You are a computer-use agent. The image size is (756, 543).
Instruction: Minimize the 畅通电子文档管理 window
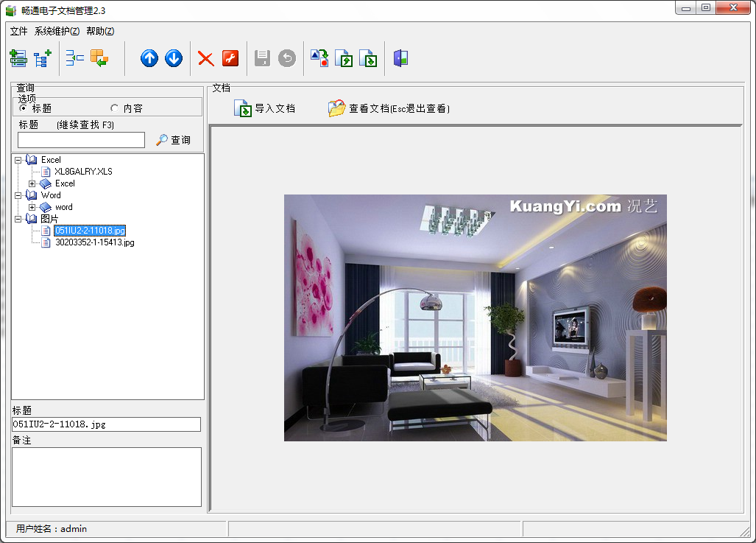(685, 8)
